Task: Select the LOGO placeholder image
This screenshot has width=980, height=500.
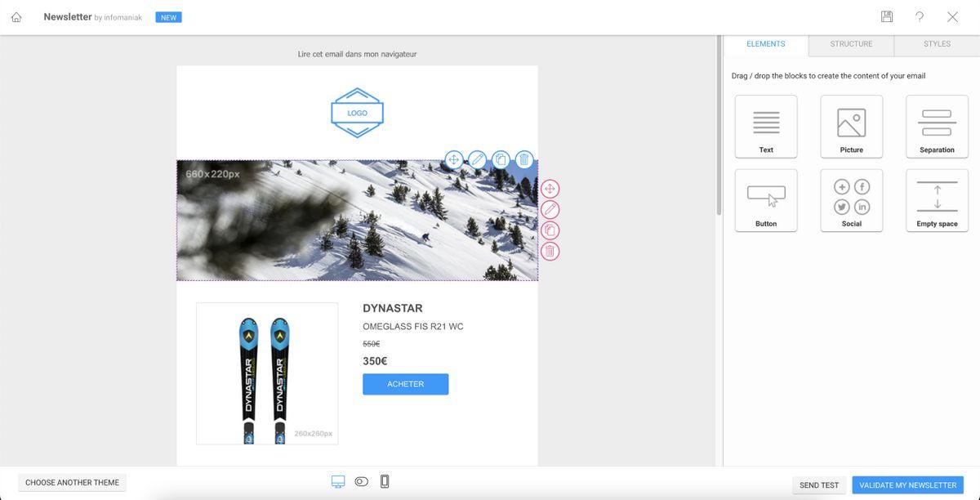Action: 357,113
